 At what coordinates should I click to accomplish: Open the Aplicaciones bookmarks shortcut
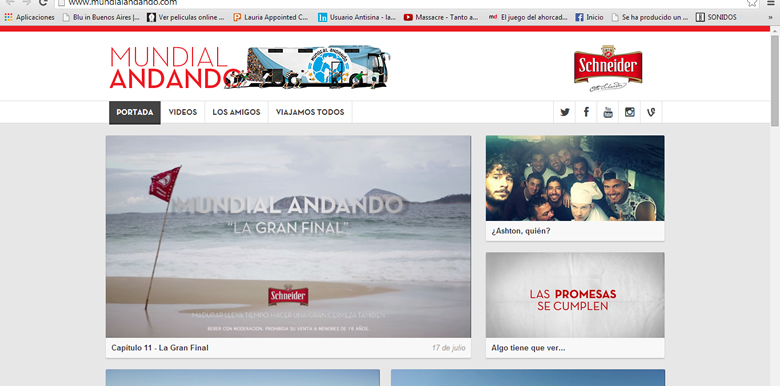click(30, 17)
